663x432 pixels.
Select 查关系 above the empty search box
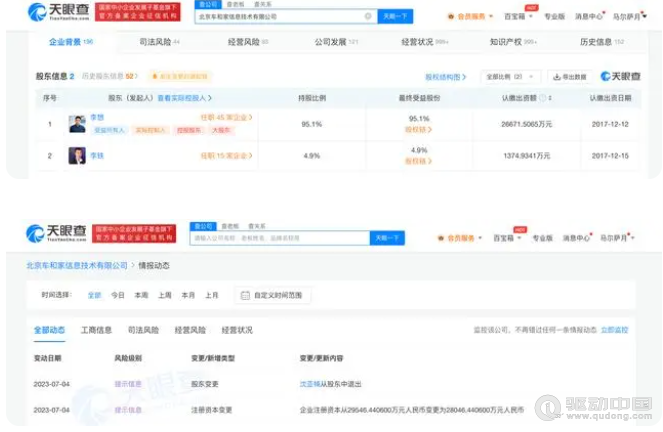click(x=257, y=226)
